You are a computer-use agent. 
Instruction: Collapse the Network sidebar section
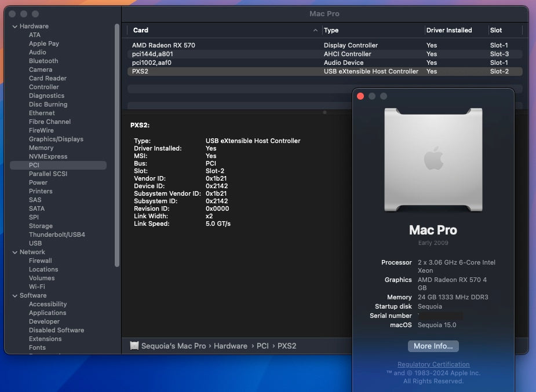tap(14, 252)
